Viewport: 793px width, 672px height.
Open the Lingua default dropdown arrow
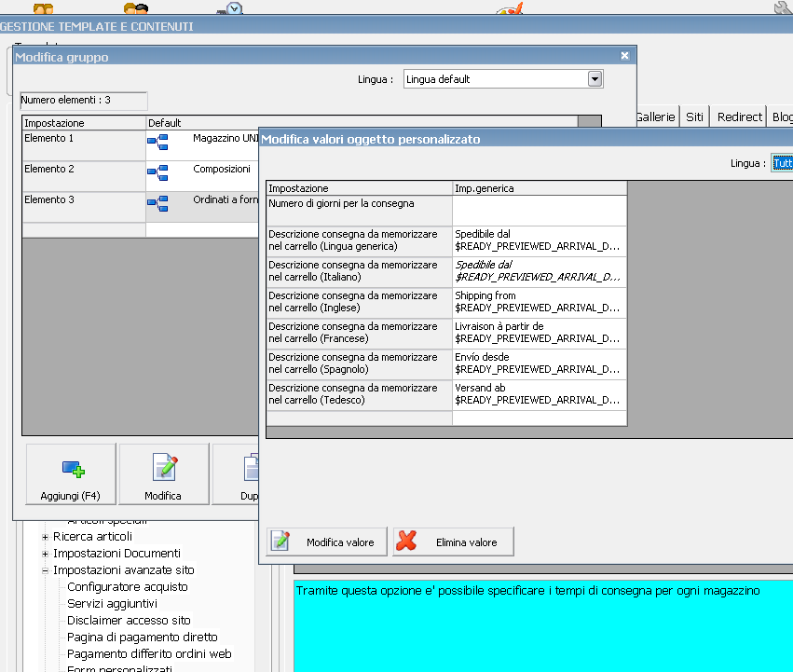click(x=595, y=79)
